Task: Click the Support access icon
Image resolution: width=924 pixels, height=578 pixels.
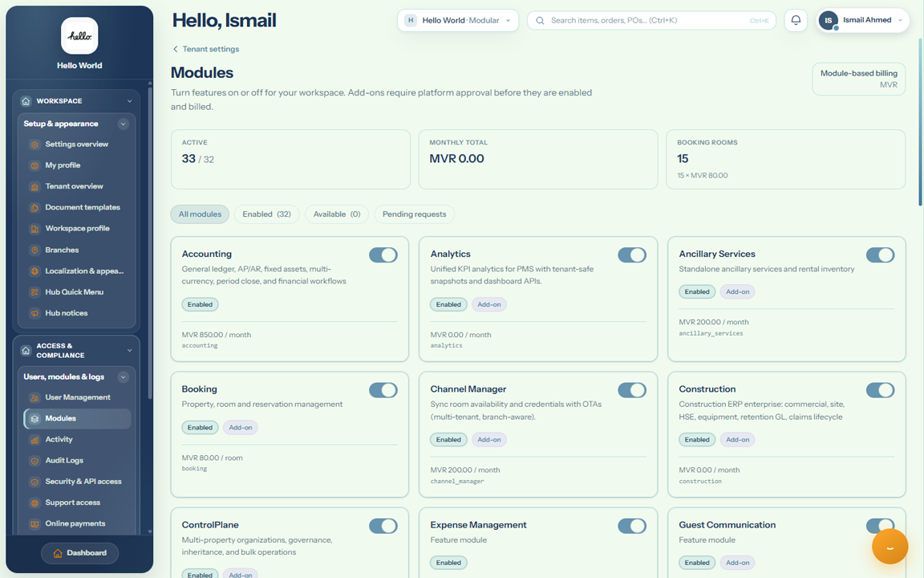Action: 34,503
